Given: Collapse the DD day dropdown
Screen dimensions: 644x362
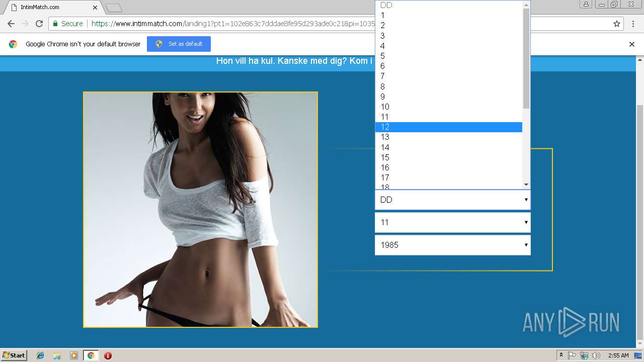Looking at the screenshot, I should point(452,200).
